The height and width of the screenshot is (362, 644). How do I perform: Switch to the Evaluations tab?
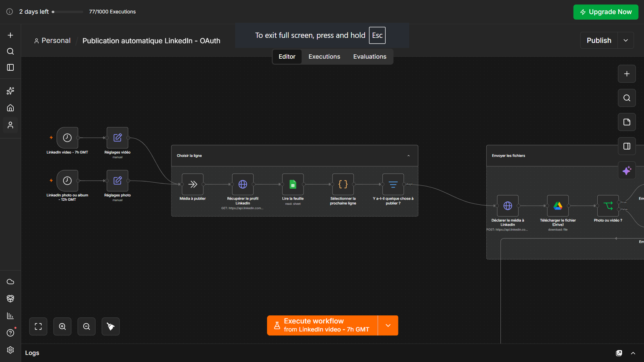370,57
